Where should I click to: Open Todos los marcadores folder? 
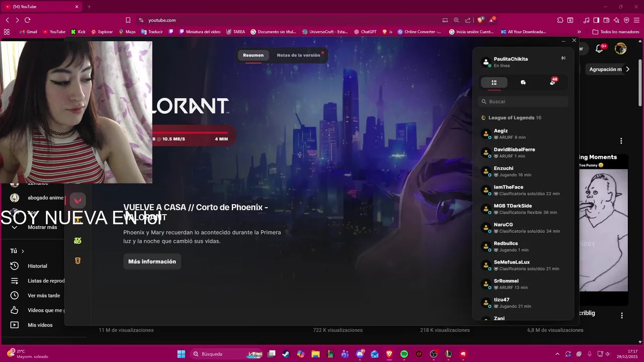tap(616, 32)
